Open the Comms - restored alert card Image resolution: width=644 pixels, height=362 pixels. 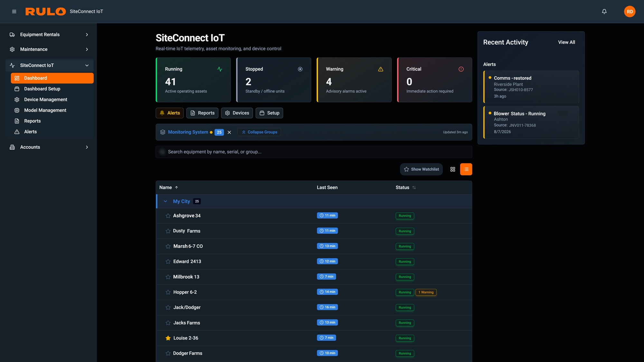531,87
